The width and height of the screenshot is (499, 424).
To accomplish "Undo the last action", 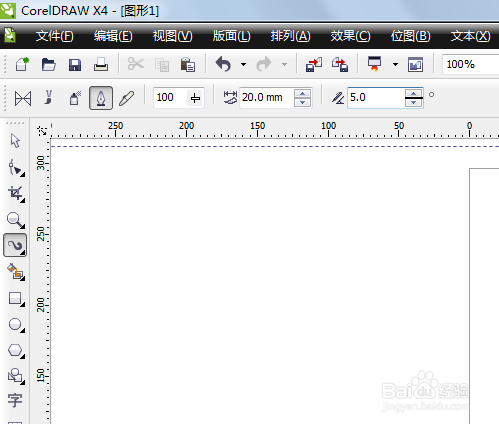I will click(223, 64).
